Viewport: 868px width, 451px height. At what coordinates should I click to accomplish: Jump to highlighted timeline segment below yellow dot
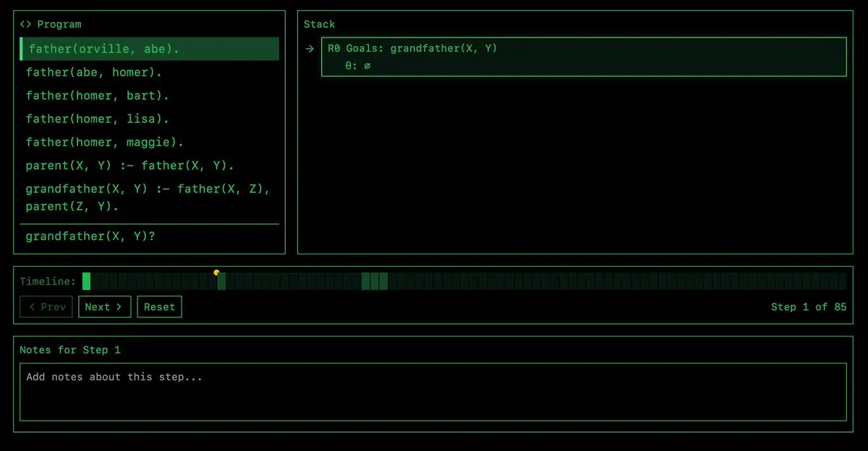tap(221, 281)
